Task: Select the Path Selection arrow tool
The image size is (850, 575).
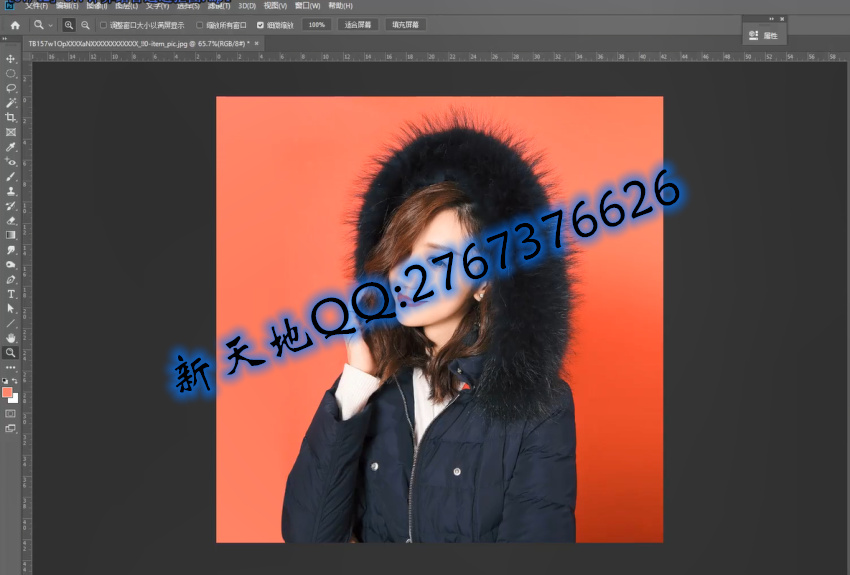Action: [10, 308]
